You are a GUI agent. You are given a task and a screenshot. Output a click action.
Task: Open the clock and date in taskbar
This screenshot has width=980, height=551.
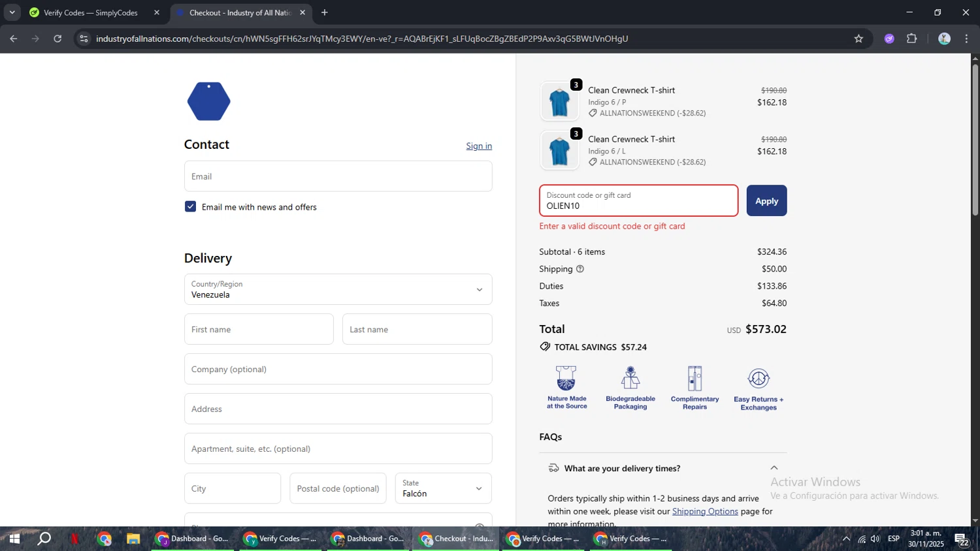point(926,539)
